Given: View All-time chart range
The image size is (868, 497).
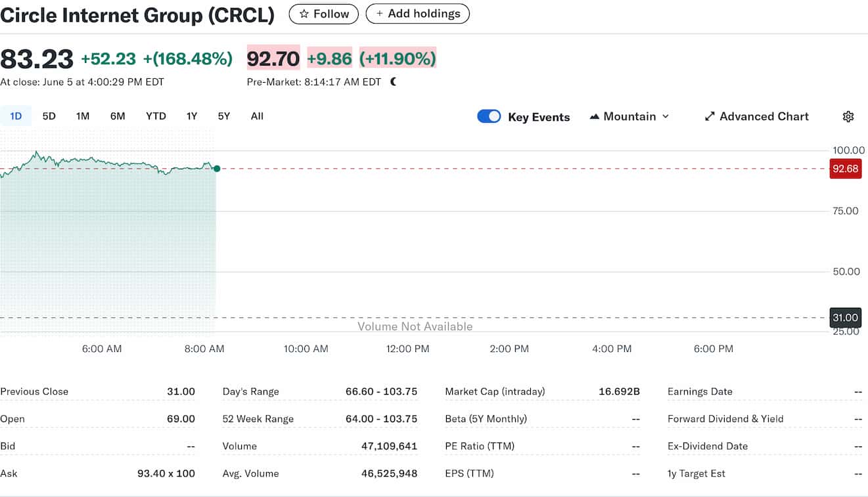Looking at the screenshot, I should click(257, 116).
